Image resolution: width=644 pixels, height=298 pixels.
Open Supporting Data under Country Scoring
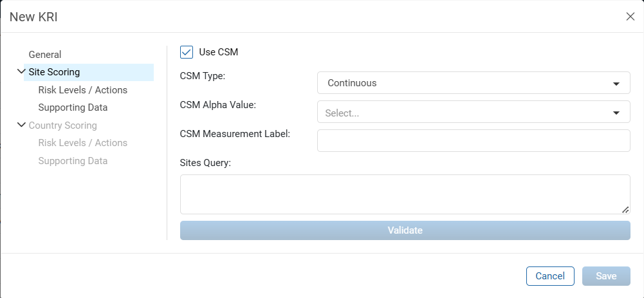point(73,161)
